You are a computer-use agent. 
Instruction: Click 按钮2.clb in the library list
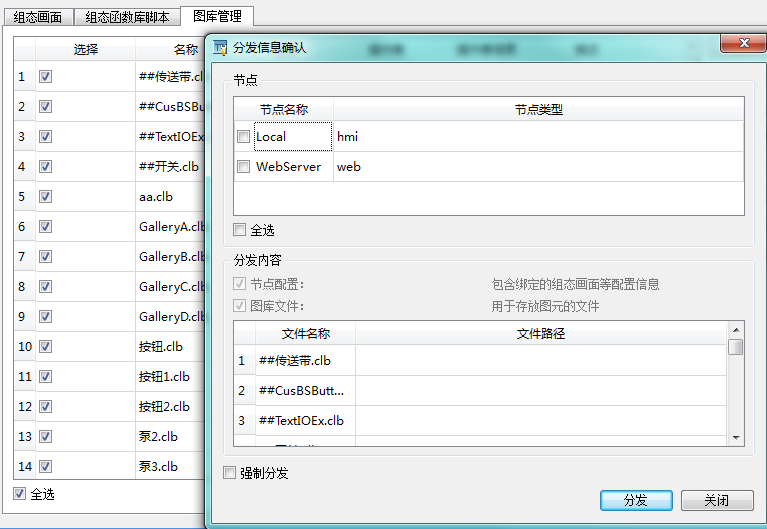pos(164,407)
